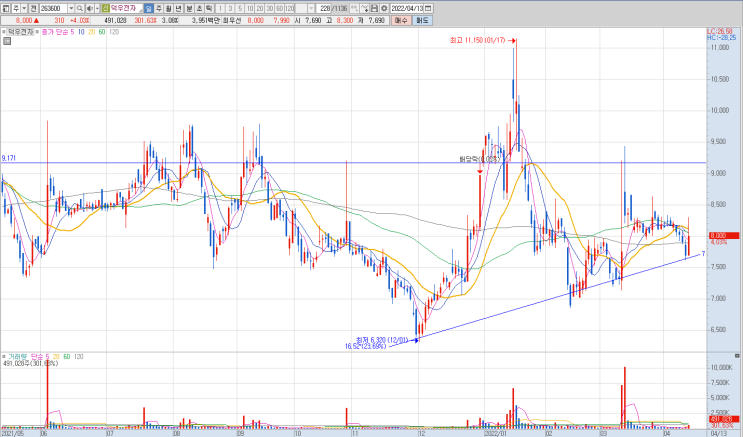Click the 04/13 date label at bottom right

pos(719,433)
